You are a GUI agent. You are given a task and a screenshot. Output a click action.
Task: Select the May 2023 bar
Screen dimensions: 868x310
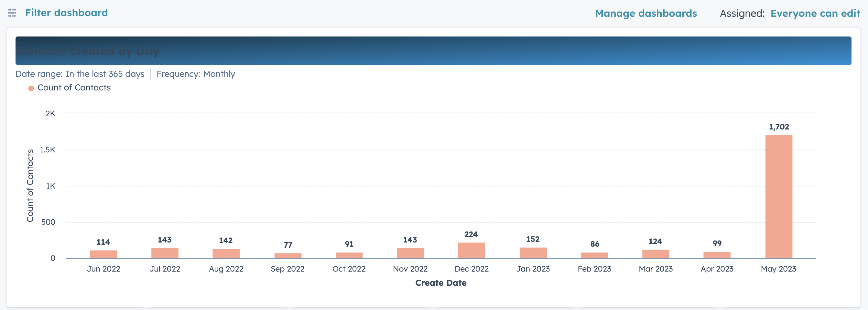(x=779, y=197)
